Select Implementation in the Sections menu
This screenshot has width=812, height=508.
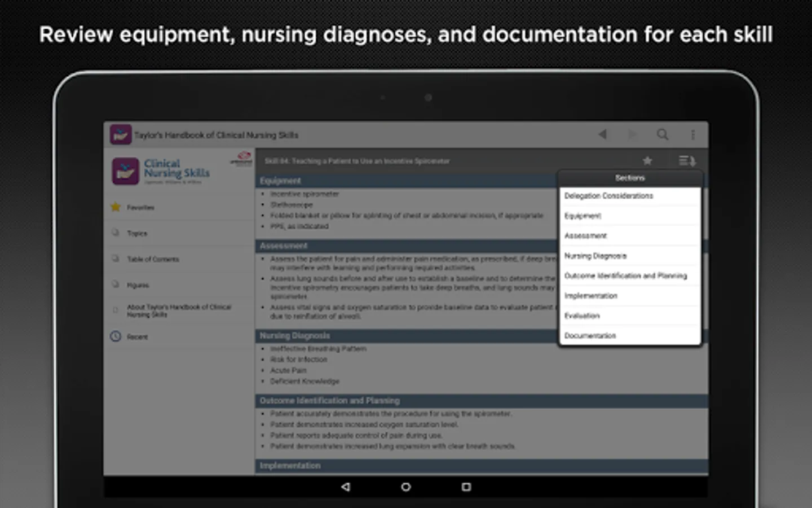[x=629, y=296]
